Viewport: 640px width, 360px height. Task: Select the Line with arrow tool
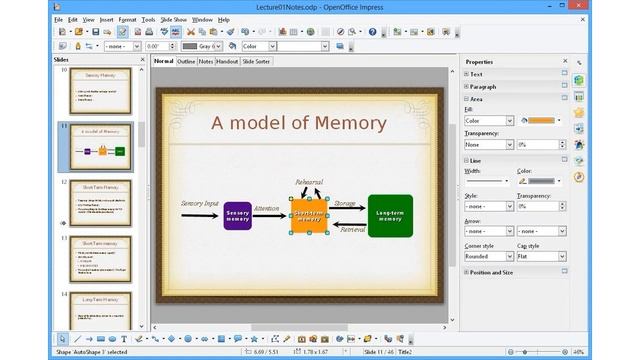89,339
